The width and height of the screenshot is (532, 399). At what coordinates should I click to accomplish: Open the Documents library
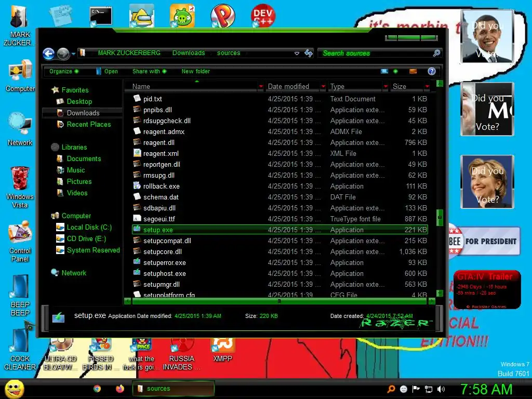click(84, 159)
